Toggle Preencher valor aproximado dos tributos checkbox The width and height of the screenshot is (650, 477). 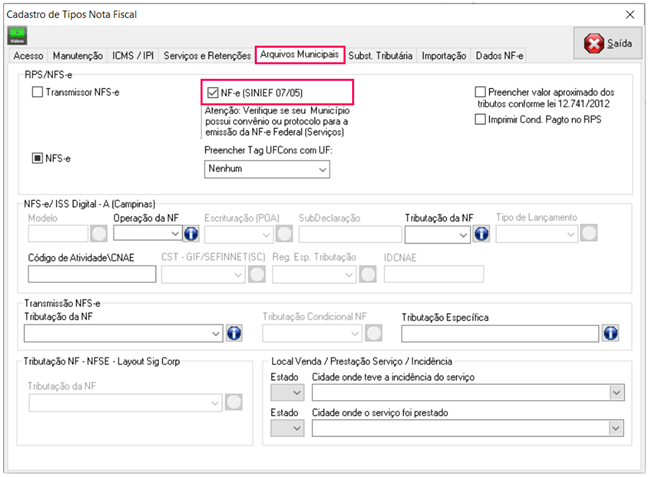click(x=481, y=92)
